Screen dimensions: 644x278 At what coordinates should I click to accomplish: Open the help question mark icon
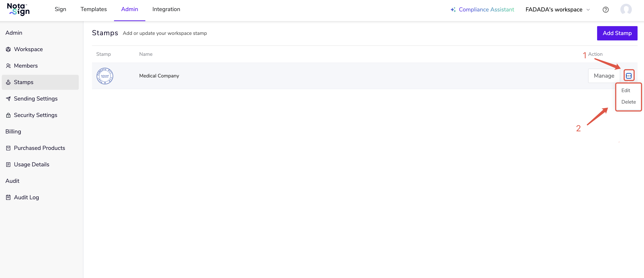click(605, 9)
